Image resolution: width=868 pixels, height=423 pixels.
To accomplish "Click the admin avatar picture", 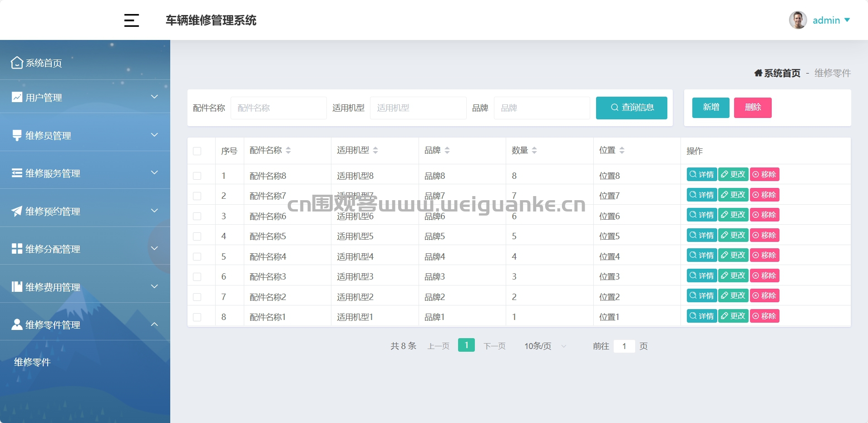I will click(798, 20).
